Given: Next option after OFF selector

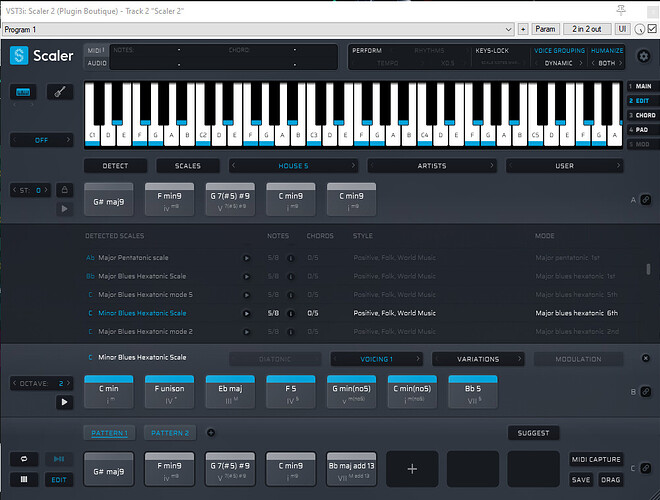Looking at the screenshot, I should tap(68, 139).
